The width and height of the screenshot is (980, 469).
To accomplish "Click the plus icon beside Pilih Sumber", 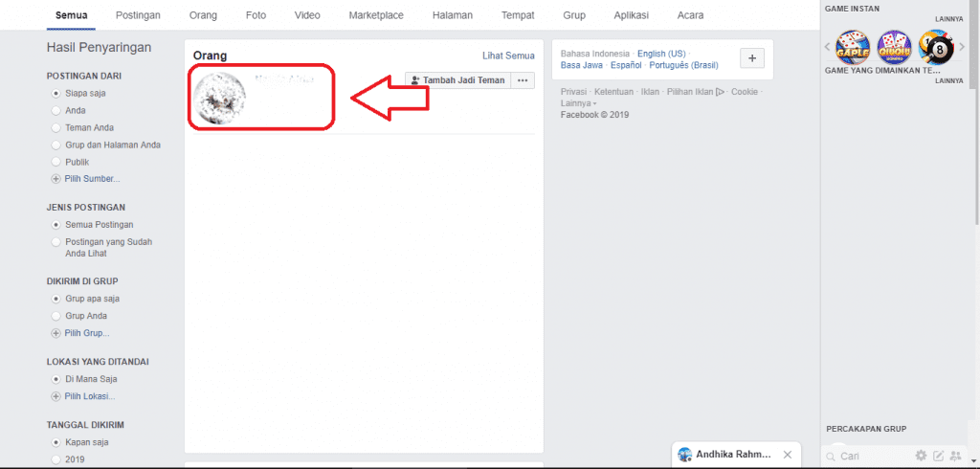I will tap(56, 179).
